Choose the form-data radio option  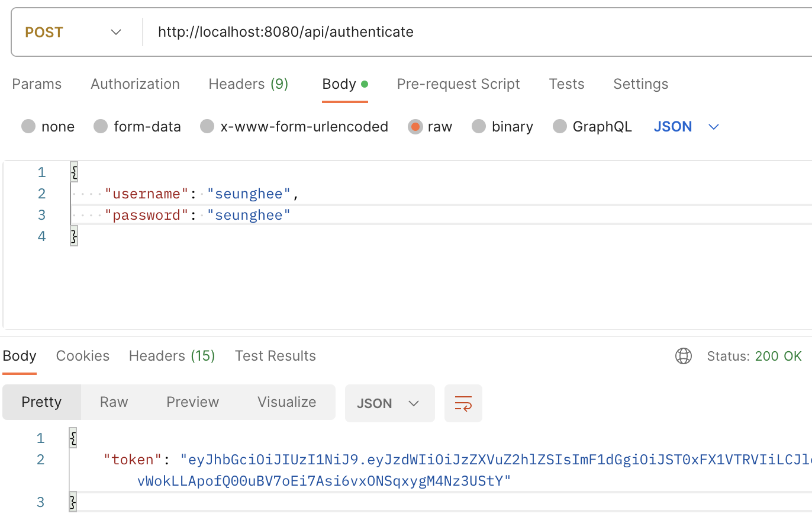coord(101,127)
